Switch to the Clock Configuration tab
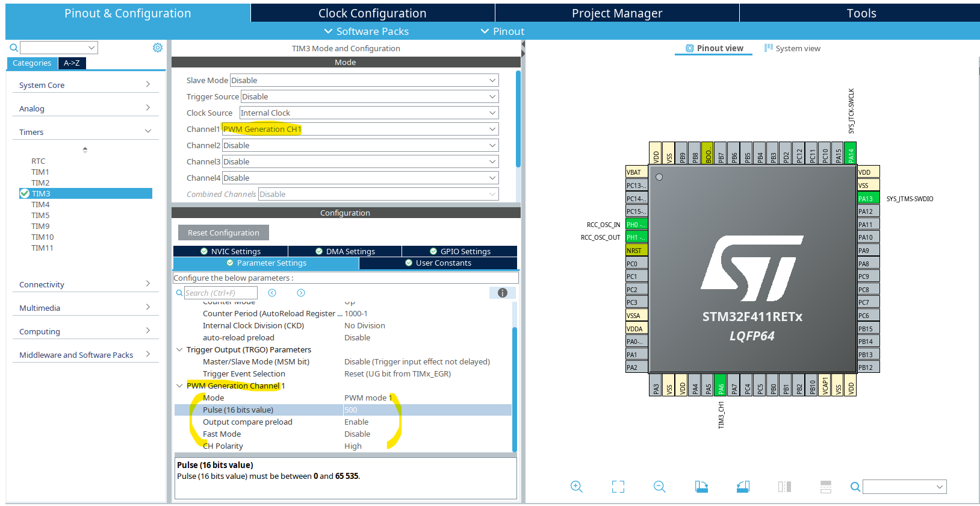 point(373,13)
